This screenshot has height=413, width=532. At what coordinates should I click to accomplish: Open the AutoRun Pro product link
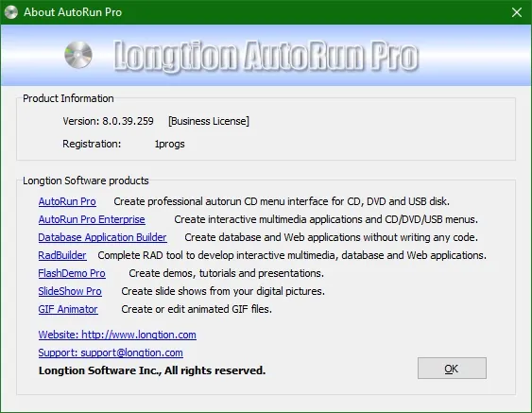[x=67, y=201]
